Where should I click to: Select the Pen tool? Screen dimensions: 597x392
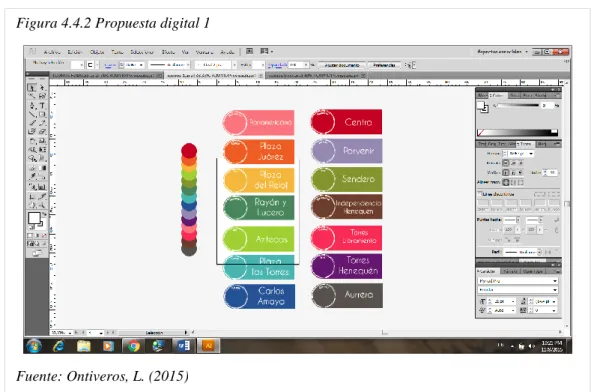[32, 105]
